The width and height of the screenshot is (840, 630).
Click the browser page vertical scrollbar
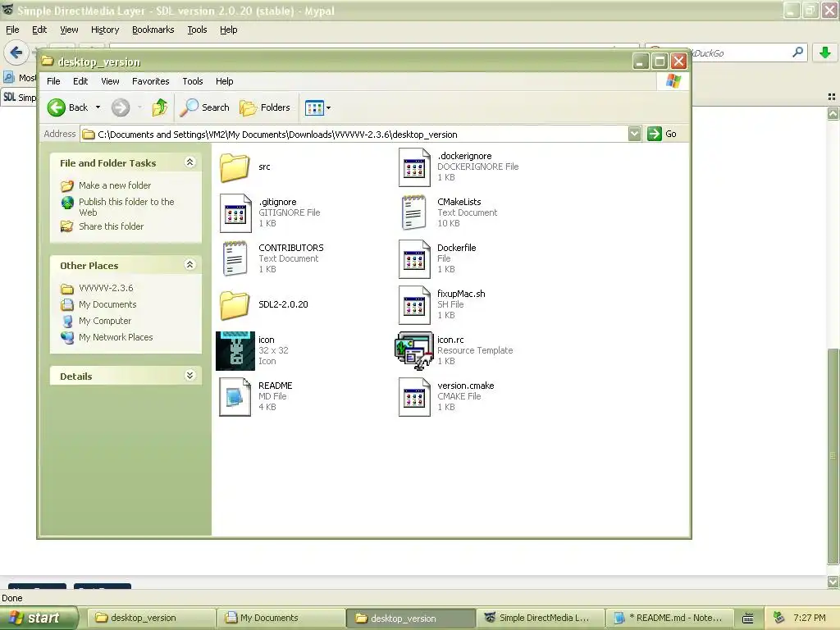tap(833, 455)
